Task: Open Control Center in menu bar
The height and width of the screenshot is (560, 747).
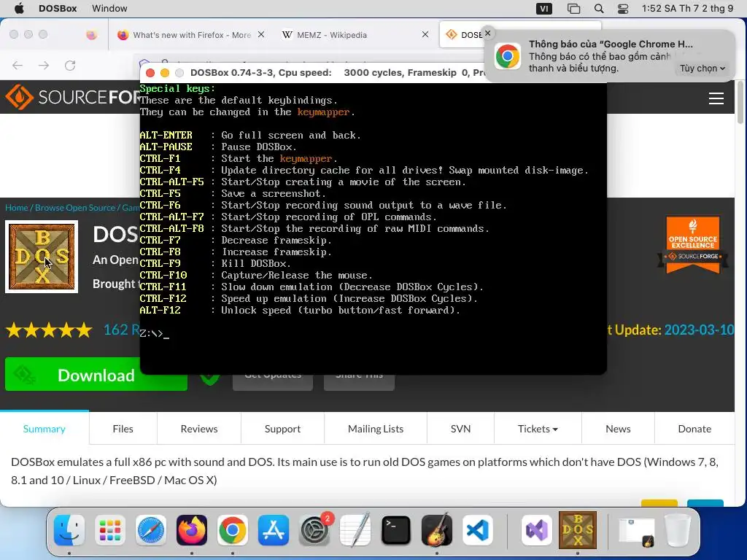Action: [x=623, y=9]
